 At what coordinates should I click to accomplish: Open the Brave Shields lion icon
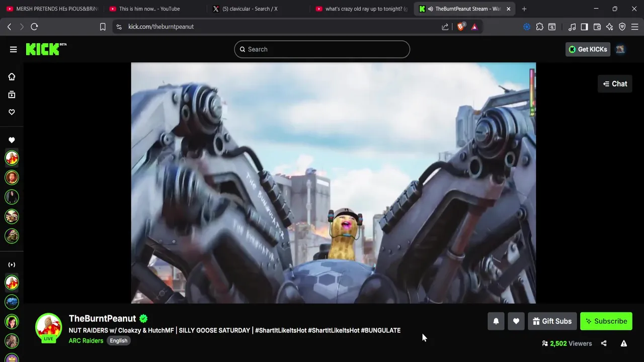[x=460, y=27]
